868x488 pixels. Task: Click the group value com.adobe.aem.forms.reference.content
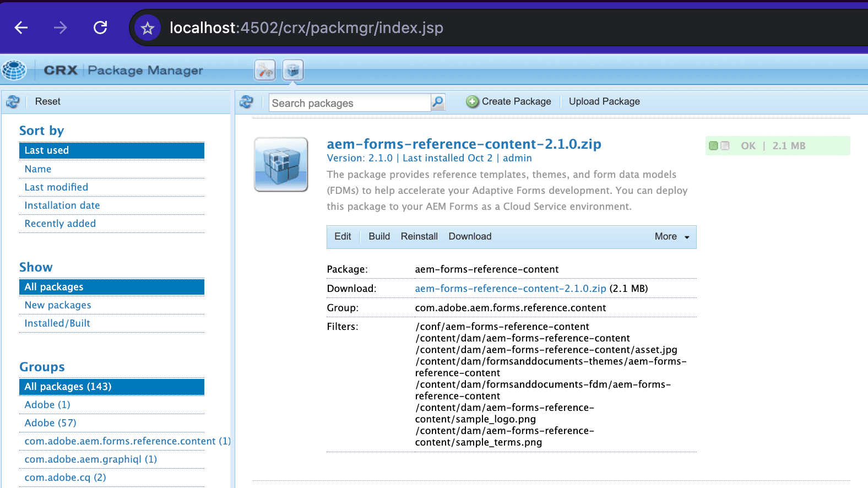tap(510, 308)
